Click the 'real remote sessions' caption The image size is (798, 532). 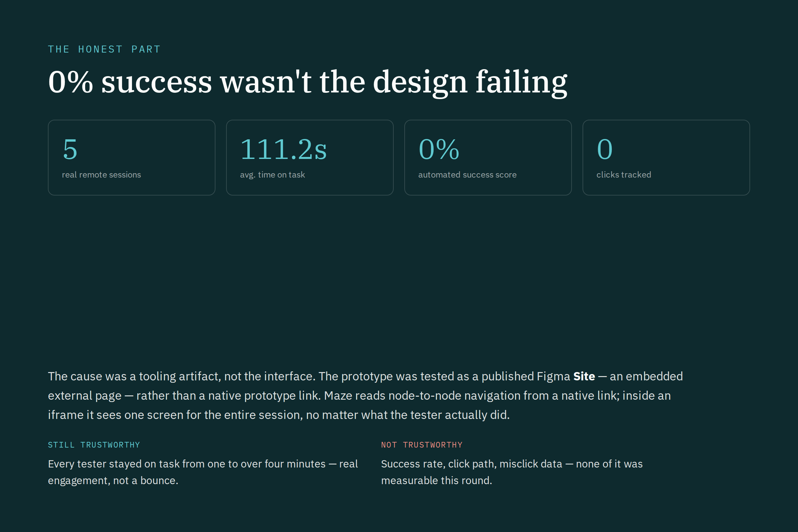tap(101, 175)
